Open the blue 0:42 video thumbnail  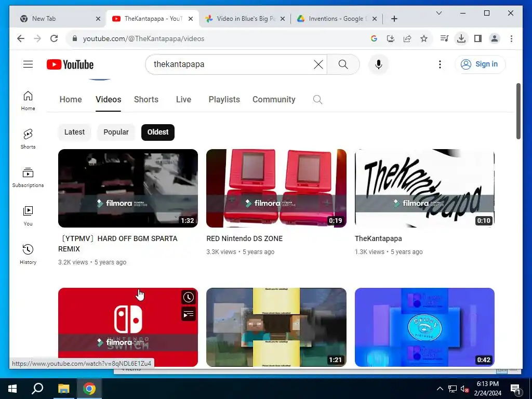424,327
